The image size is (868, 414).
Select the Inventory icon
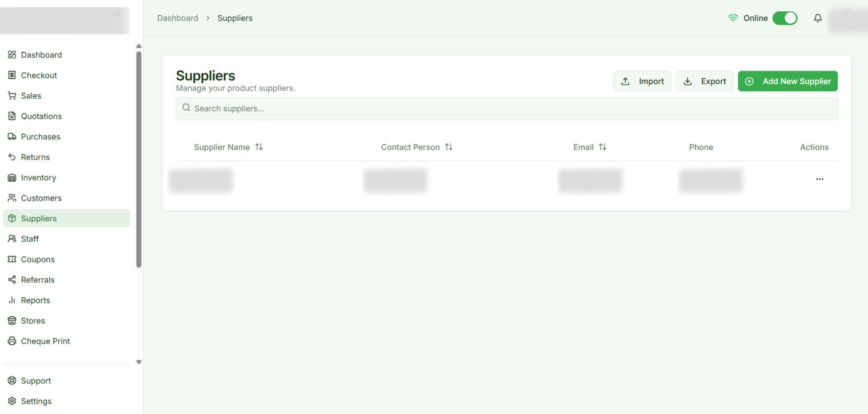click(12, 177)
